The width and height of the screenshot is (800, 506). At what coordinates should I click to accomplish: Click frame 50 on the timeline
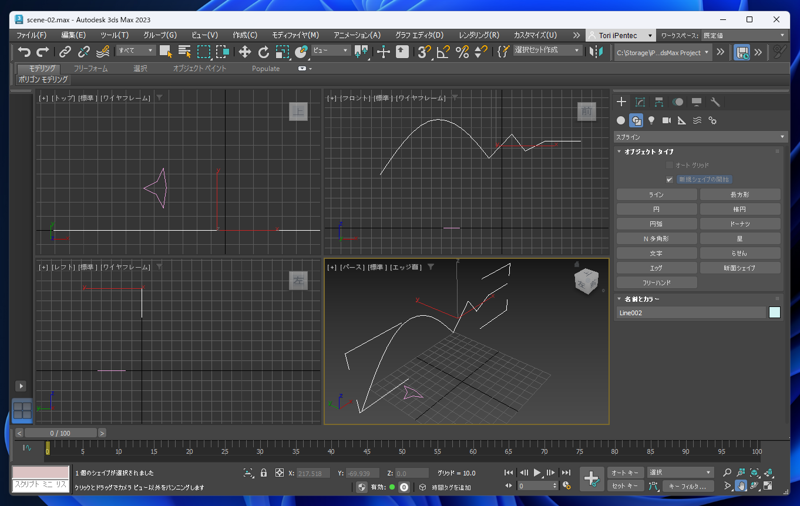pyautogui.click(x=402, y=449)
